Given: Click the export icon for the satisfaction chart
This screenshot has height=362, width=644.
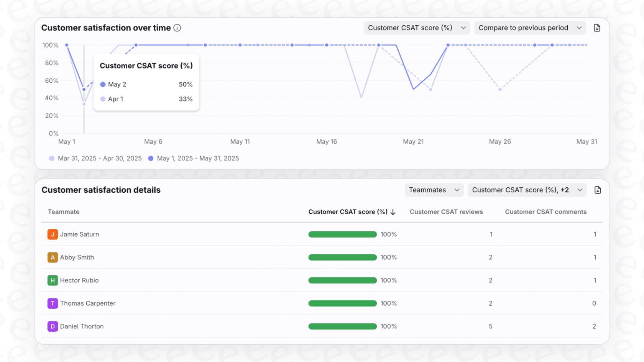Looking at the screenshot, I should click(x=597, y=28).
